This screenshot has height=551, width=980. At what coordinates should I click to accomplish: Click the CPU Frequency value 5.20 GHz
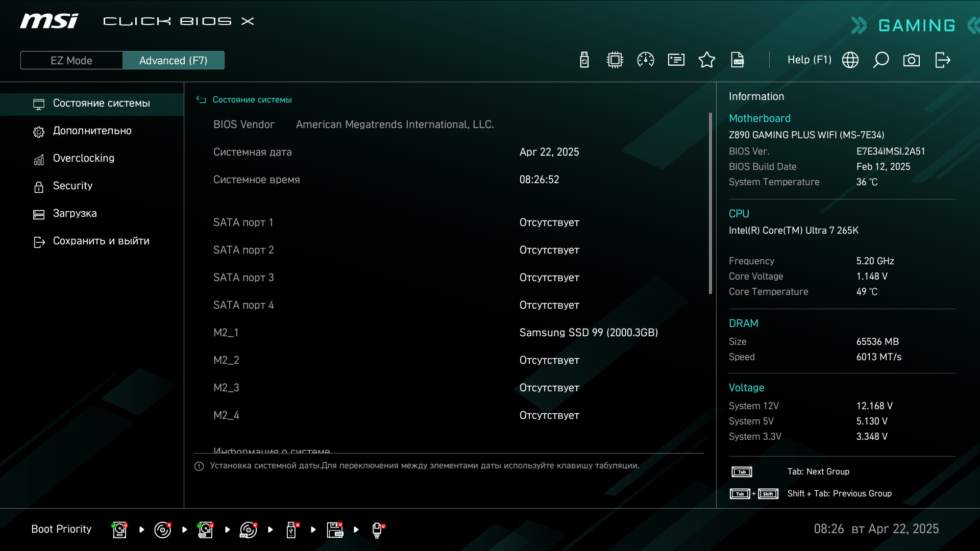pos(875,261)
